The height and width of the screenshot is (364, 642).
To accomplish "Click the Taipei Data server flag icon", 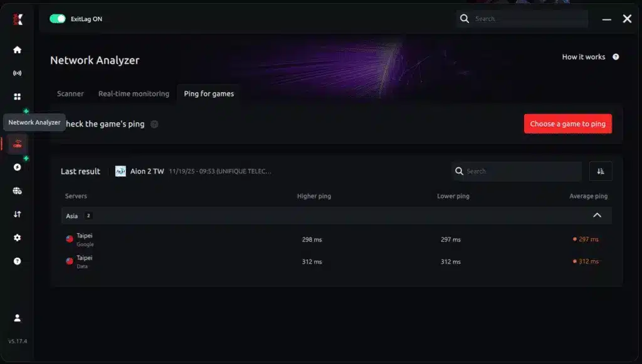I will 70,261.
